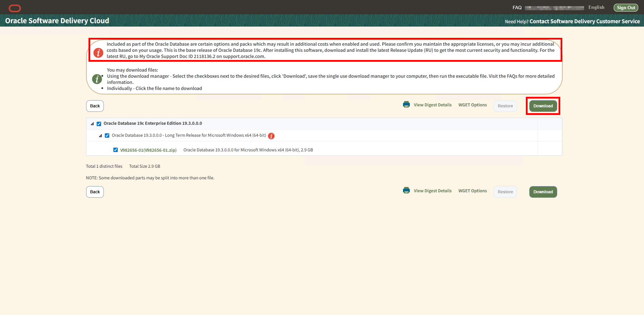Click the file description ending in '2.9 GB'
644x315 pixels.
click(248, 150)
